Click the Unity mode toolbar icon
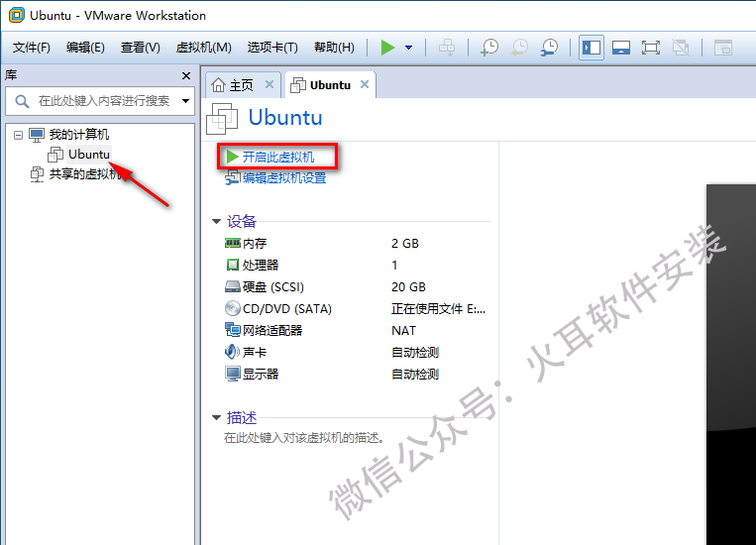756x545 pixels. (681, 48)
